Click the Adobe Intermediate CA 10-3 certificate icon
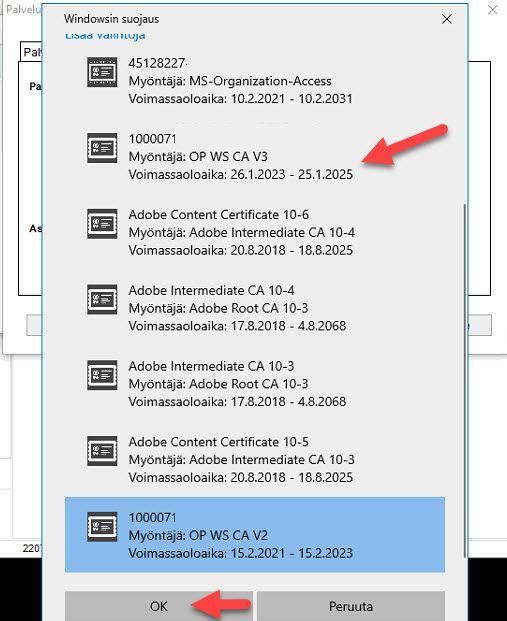The image size is (507, 621). tap(102, 375)
